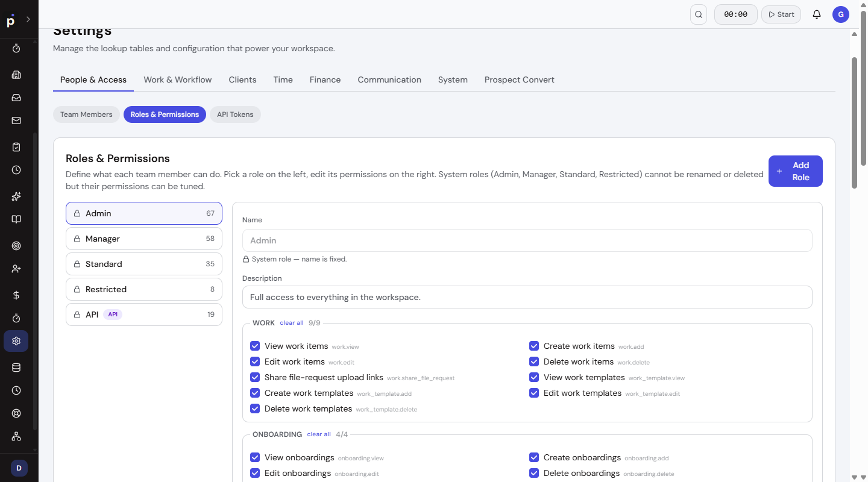
Task: Open the Finance settings tab
Action: [x=325, y=80]
